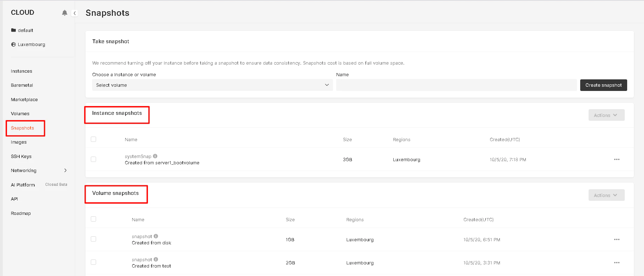Check the systemSnap row checkbox
The height and width of the screenshot is (276, 644).
tap(93, 159)
